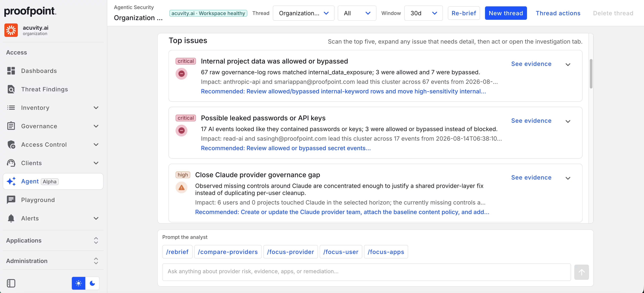Click the Inventory list icon
Screen dimensions: 644x293
[x=11, y=108]
